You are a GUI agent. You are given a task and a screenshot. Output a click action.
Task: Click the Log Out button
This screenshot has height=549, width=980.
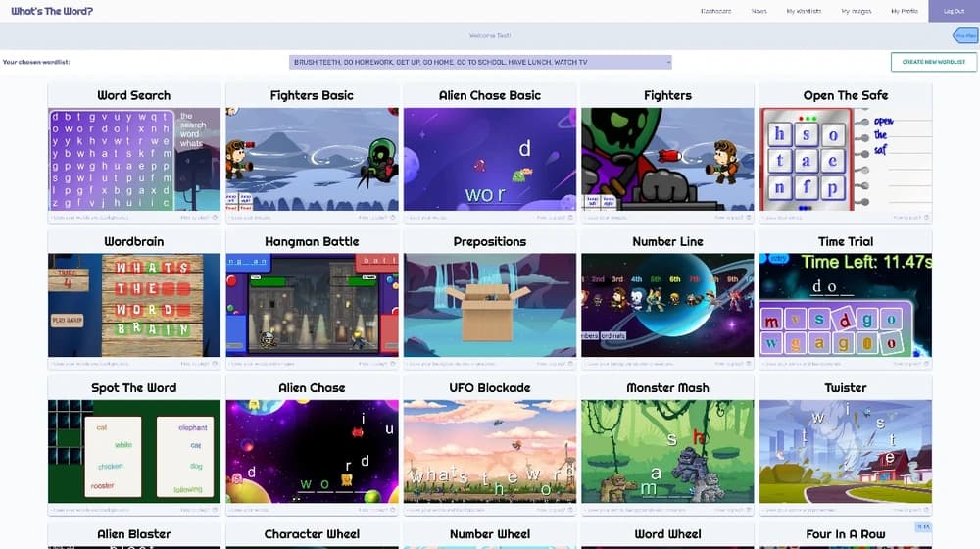click(954, 11)
